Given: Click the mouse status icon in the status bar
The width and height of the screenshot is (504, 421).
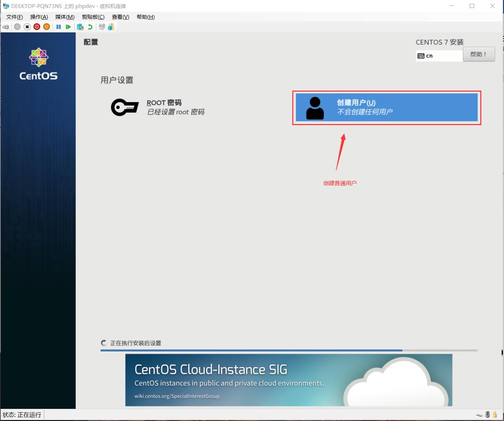Looking at the screenshot, I should tap(488, 414).
